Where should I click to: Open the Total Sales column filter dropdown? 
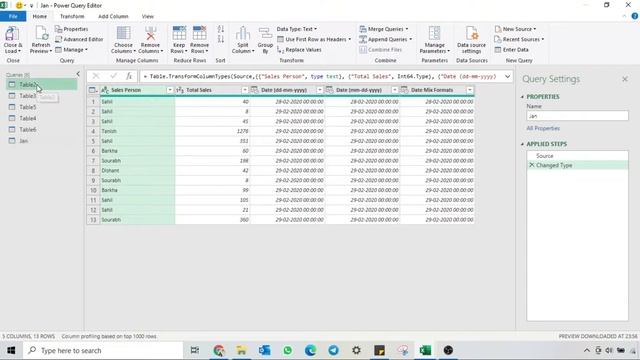[245, 90]
